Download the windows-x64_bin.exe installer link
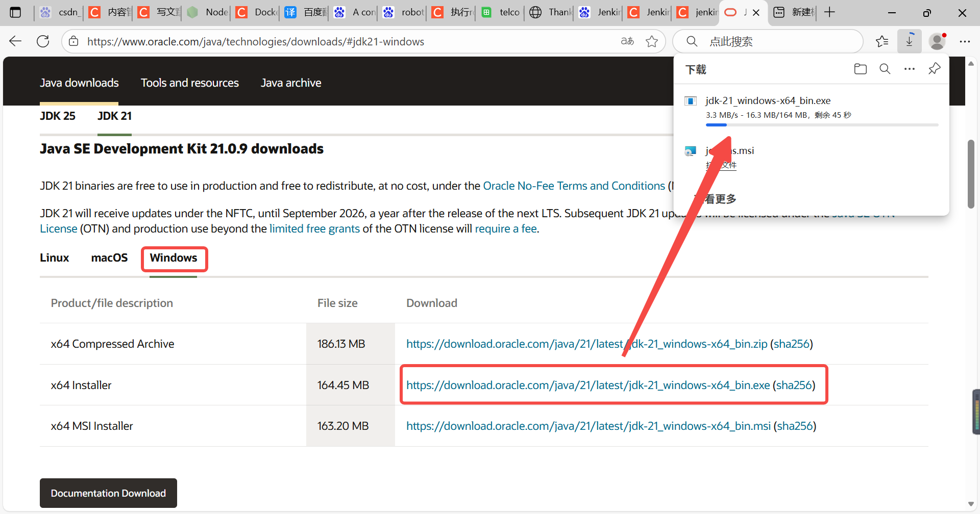This screenshot has width=980, height=514. [x=588, y=385]
